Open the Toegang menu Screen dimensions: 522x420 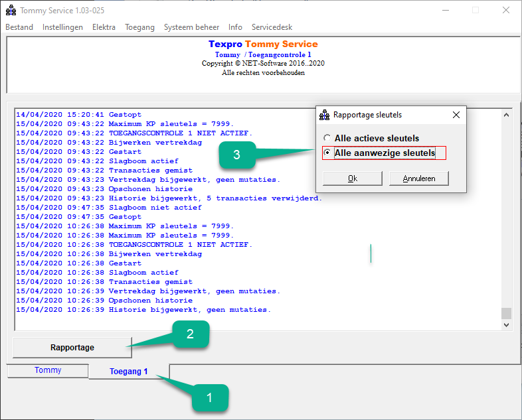pos(140,27)
